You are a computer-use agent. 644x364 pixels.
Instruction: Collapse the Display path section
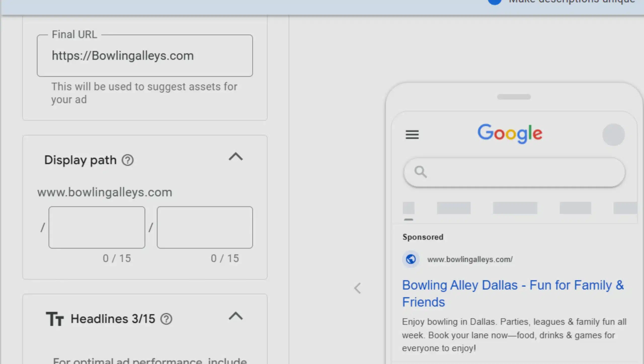[235, 157]
